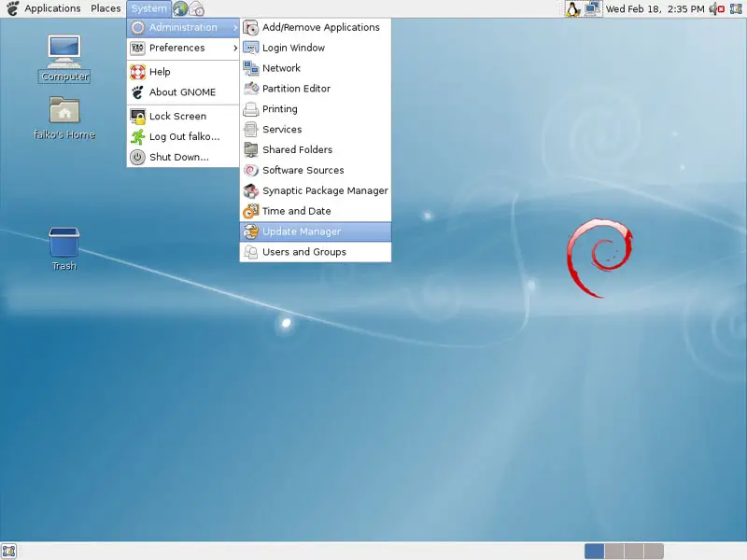Click the Update Manager icon
747x560 pixels.
point(250,231)
